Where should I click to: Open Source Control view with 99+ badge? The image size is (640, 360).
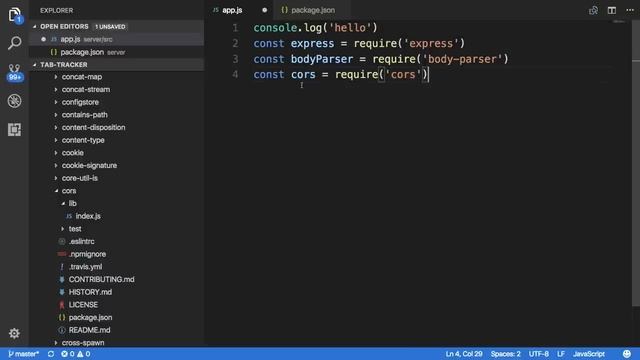click(x=14, y=72)
